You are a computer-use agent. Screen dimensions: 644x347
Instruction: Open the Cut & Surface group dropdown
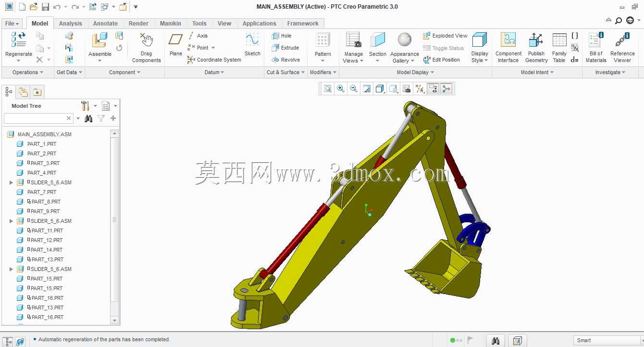[x=286, y=72]
